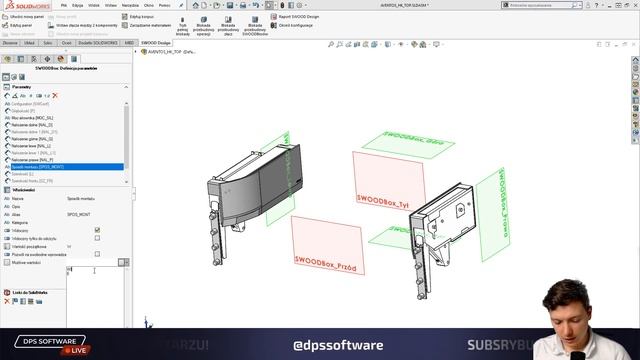
Task: Click the flag icon under Linki do SolidWorks
Action: 15,301
